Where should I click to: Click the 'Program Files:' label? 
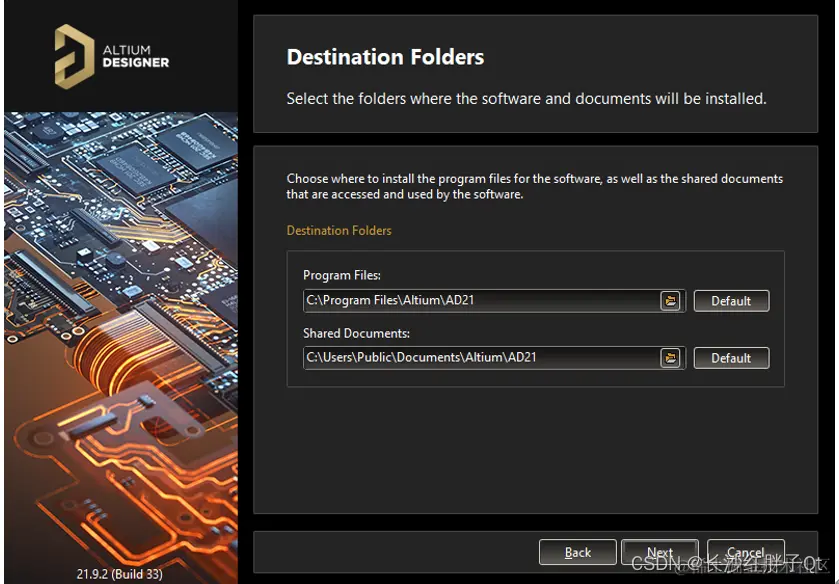(x=342, y=275)
